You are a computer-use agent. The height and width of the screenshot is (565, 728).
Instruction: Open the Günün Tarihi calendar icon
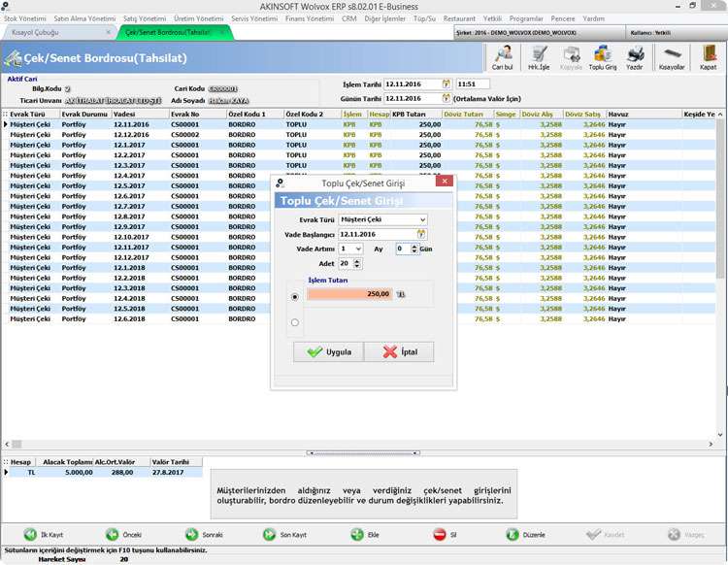(447, 98)
